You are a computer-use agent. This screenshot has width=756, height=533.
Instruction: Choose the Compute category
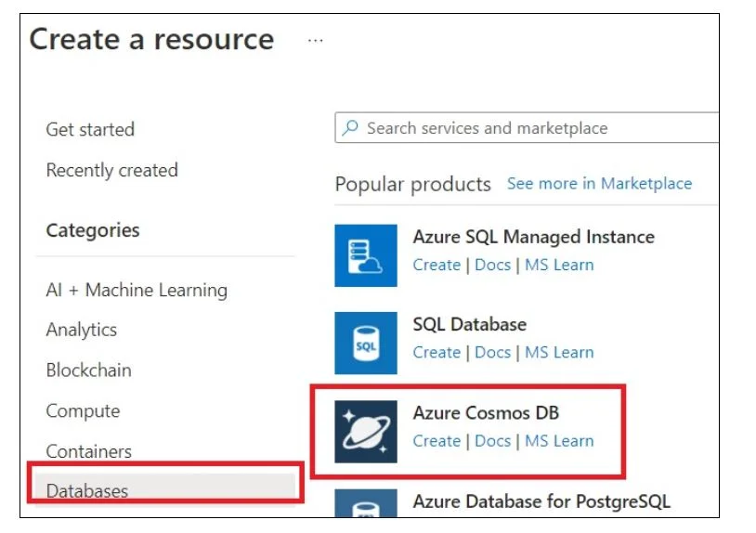83,411
